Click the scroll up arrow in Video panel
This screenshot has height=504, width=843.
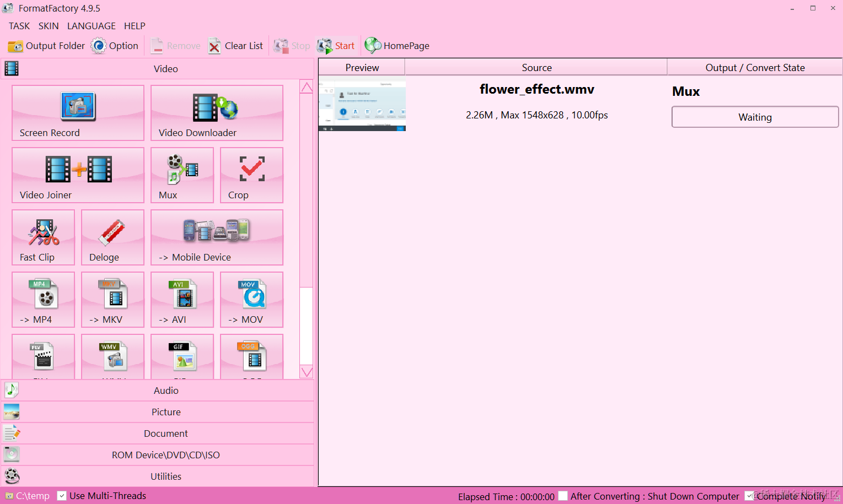click(307, 87)
